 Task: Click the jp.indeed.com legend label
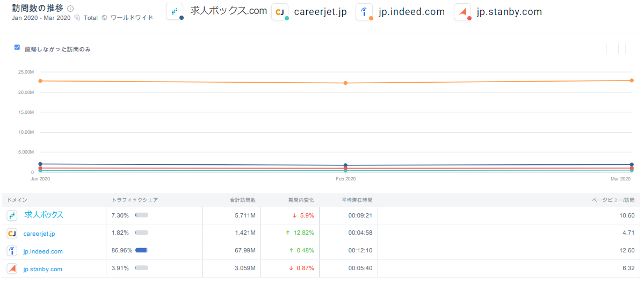[411, 12]
